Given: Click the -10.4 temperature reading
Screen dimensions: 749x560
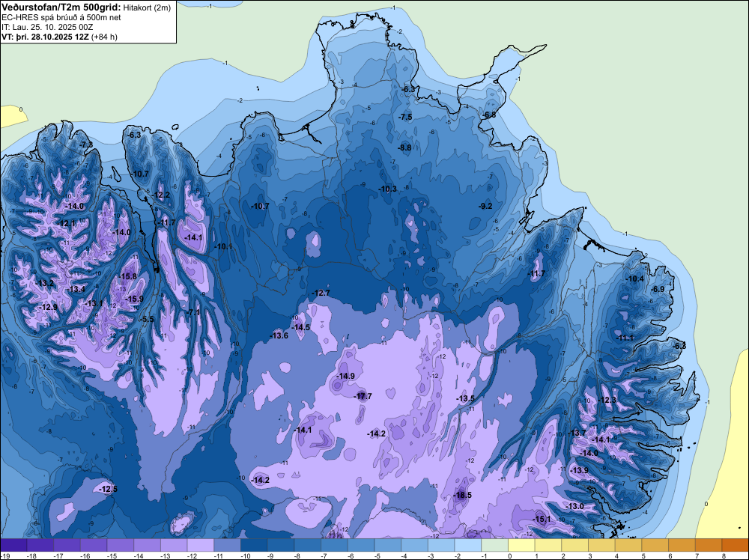Looking at the screenshot, I should pos(635,279).
